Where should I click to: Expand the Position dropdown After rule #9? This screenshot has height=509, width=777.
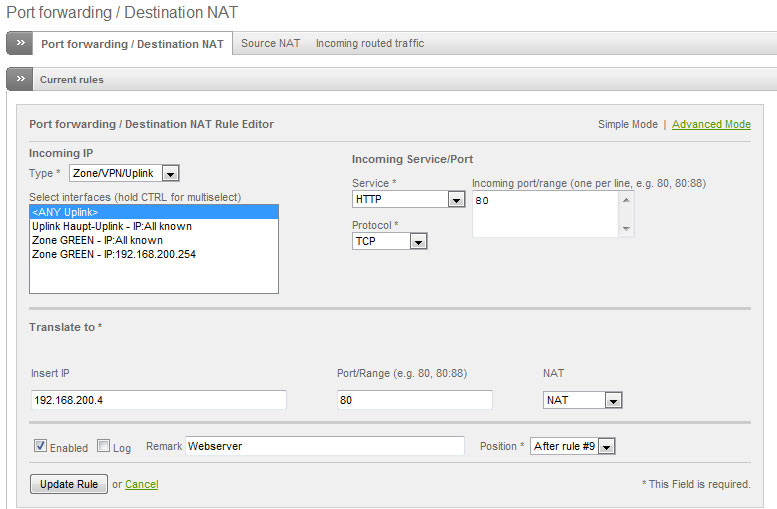[x=606, y=446]
